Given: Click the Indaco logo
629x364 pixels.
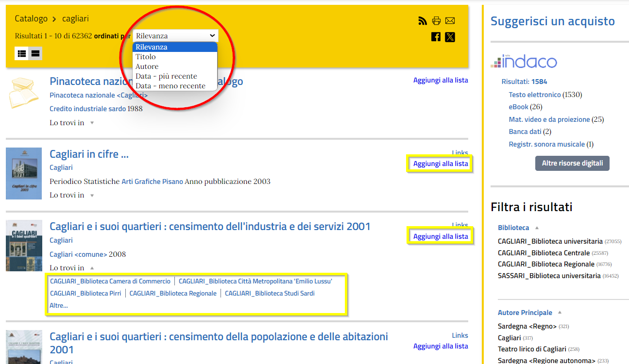Looking at the screenshot, I should click(524, 62).
